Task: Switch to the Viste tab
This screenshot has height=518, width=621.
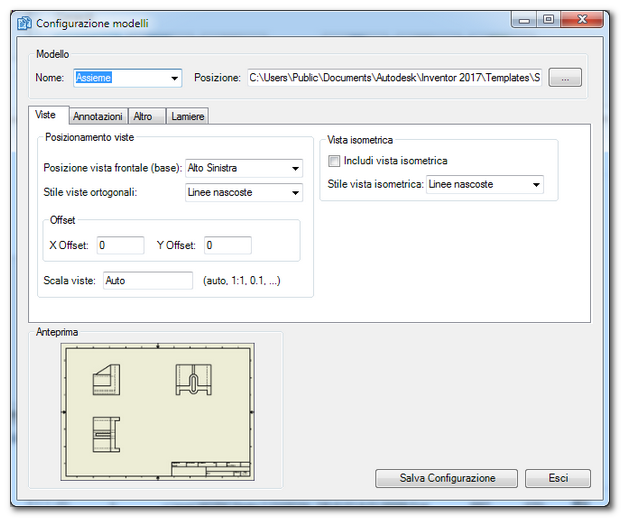Action: click(48, 115)
